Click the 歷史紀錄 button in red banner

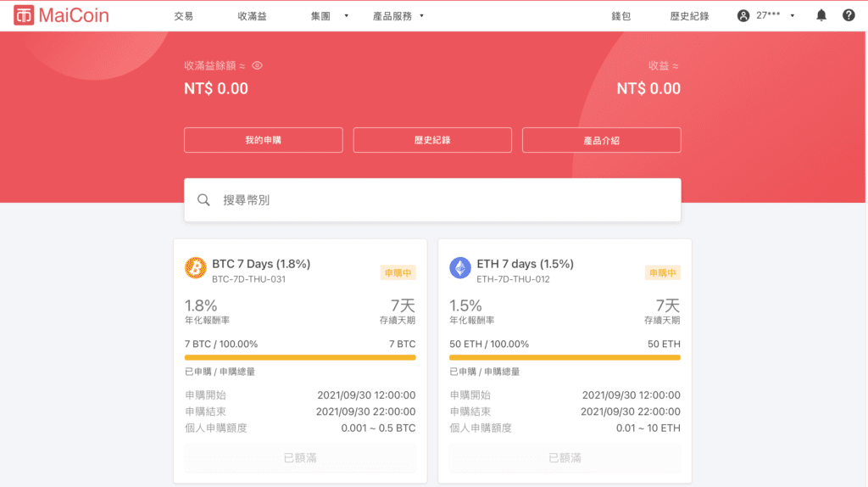tap(432, 140)
